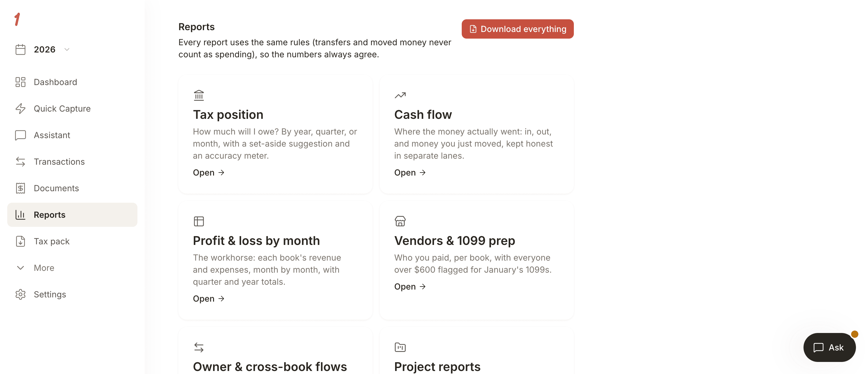This screenshot has height=374, width=868.
Task: Open the Tax position report
Action: point(209,173)
